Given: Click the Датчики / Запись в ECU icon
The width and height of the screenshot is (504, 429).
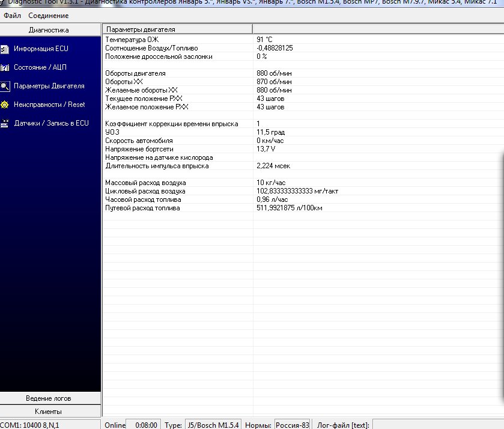Looking at the screenshot, I should point(5,123).
